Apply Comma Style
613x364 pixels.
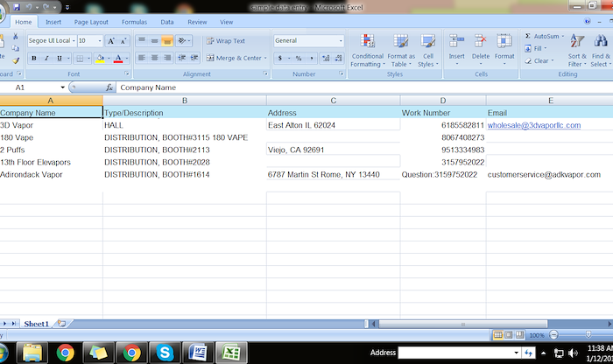(x=312, y=59)
